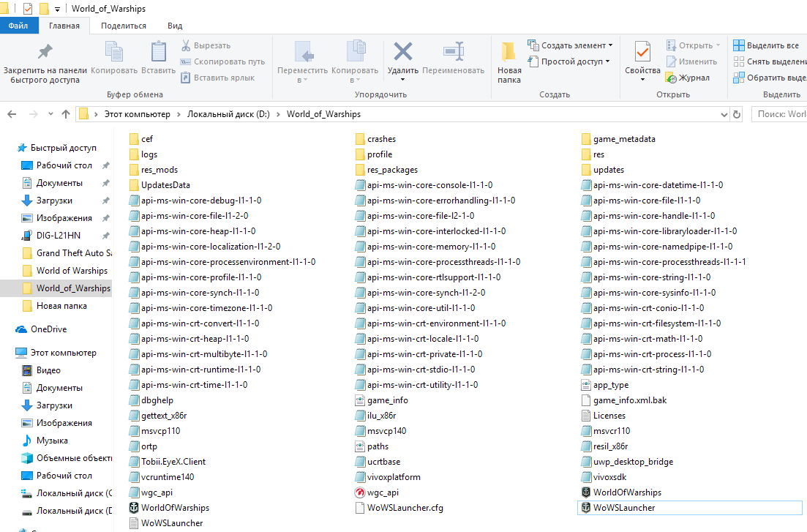
Task: Expand the Delete (Удалить) dropdown arrow
Action: [403, 80]
